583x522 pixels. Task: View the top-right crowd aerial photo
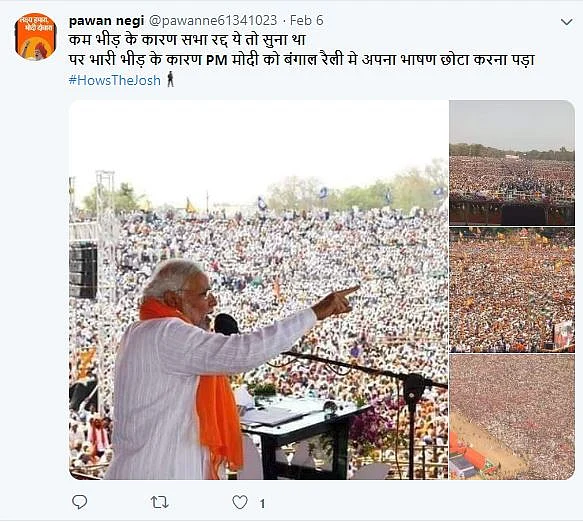(x=512, y=162)
